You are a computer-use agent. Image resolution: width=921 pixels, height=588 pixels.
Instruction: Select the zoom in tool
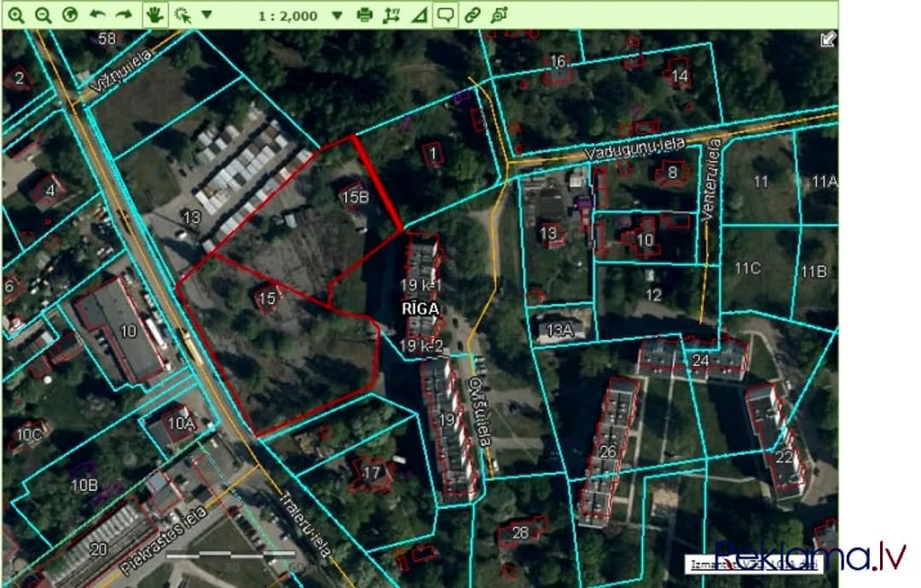16,14
